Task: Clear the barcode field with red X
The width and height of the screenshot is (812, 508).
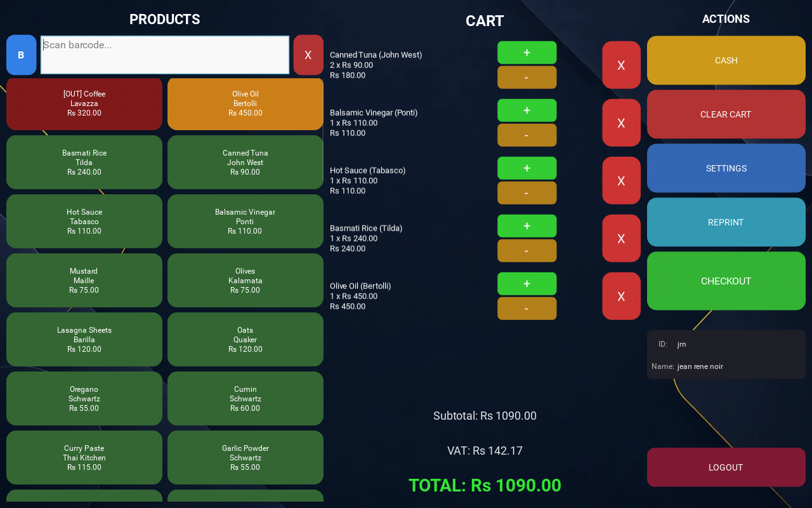Action: tap(308, 55)
